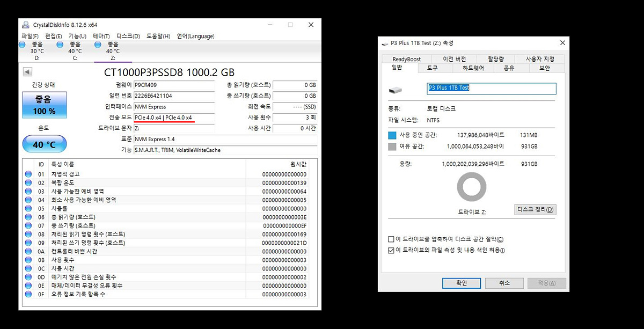Click status orb for attribute 0E
644x329 pixels.
[x=28, y=286]
